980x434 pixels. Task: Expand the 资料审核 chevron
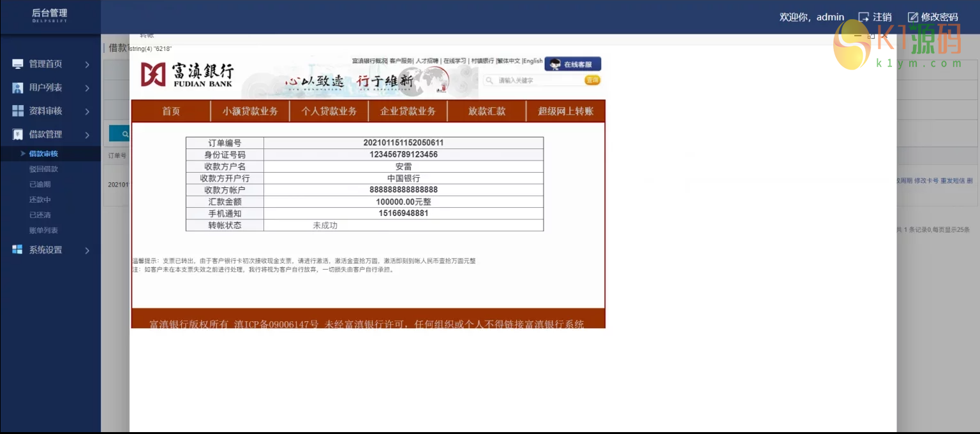(x=87, y=112)
